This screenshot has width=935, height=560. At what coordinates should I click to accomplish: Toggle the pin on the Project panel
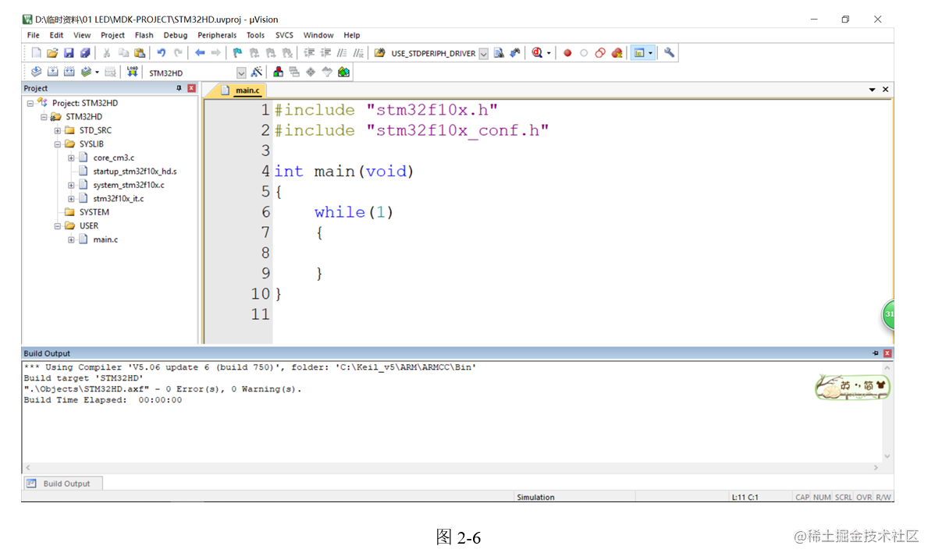(x=179, y=88)
